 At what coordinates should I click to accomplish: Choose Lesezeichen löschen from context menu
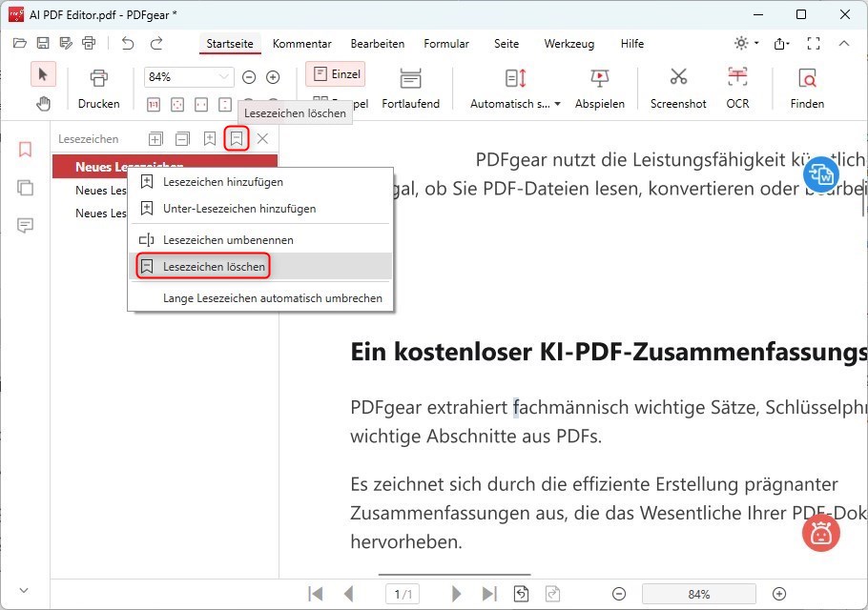pyautogui.click(x=260, y=267)
